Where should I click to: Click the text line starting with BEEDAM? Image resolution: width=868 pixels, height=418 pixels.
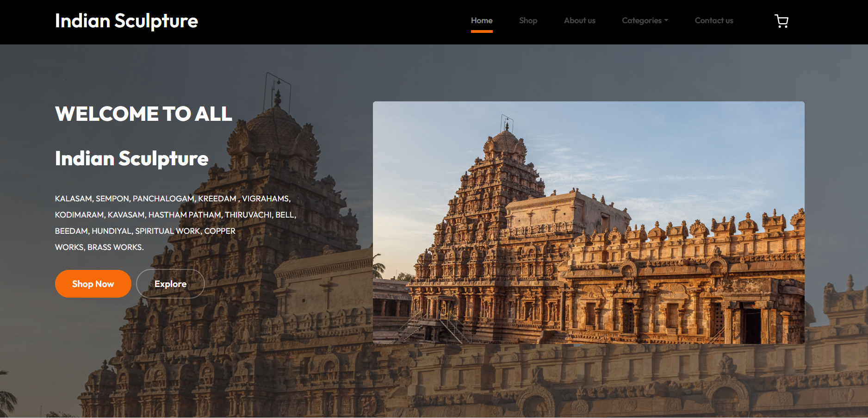[145, 231]
